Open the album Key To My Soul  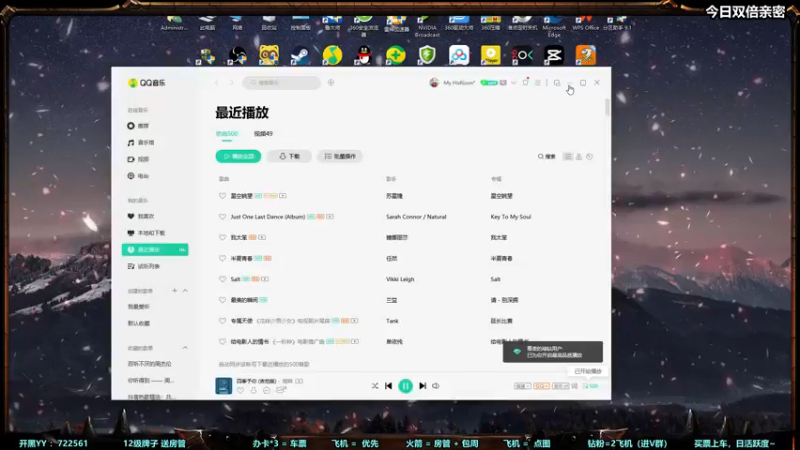pyautogui.click(x=511, y=217)
